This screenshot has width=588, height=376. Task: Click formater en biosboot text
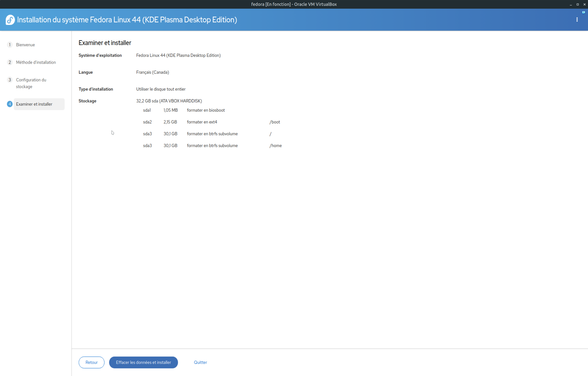206,110
